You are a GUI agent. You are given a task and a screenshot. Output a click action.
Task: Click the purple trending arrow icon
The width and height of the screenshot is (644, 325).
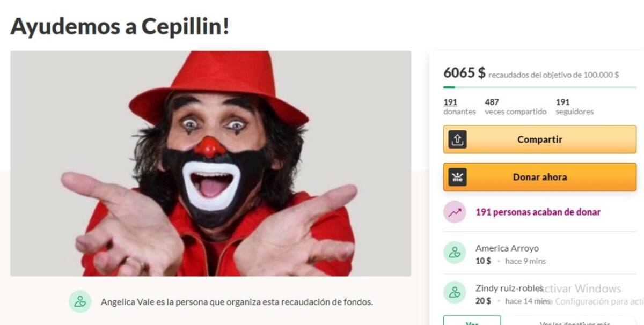[455, 212]
